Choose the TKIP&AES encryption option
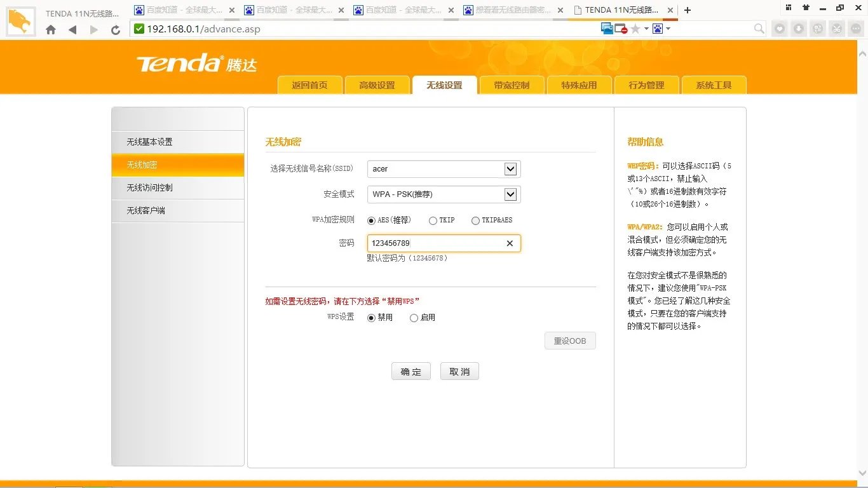Image resolution: width=868 pixels, height=488 pixels. [x=475, y=220]
